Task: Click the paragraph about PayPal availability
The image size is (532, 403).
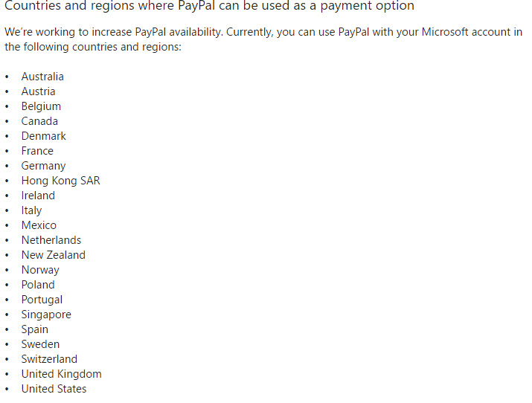Action: [263, 39]
